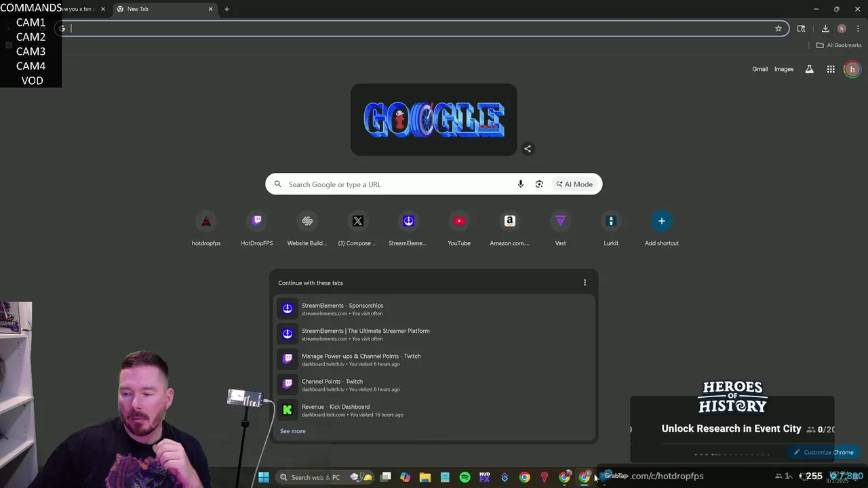Open Manage Power-ups & Channel Points suggestion
Viewport: 868px width, 488px height.
434,359
